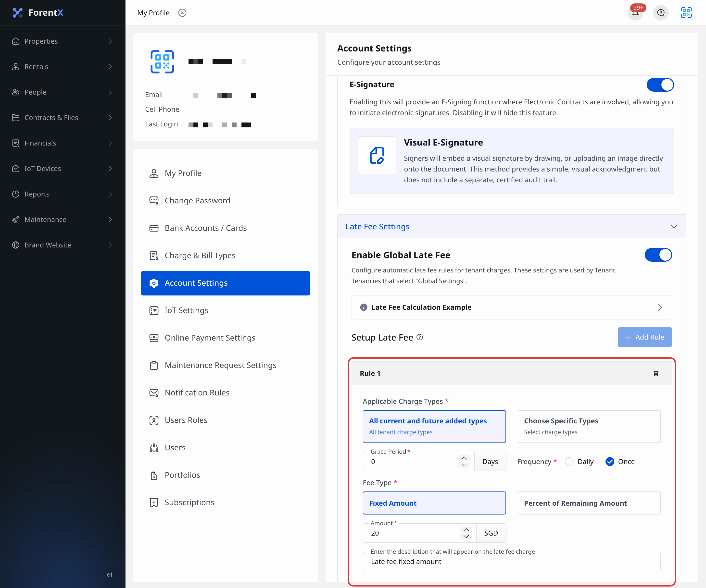706x588 pixels.
Task: Expand Financials in the sidebar
Action: click(63, 143)
